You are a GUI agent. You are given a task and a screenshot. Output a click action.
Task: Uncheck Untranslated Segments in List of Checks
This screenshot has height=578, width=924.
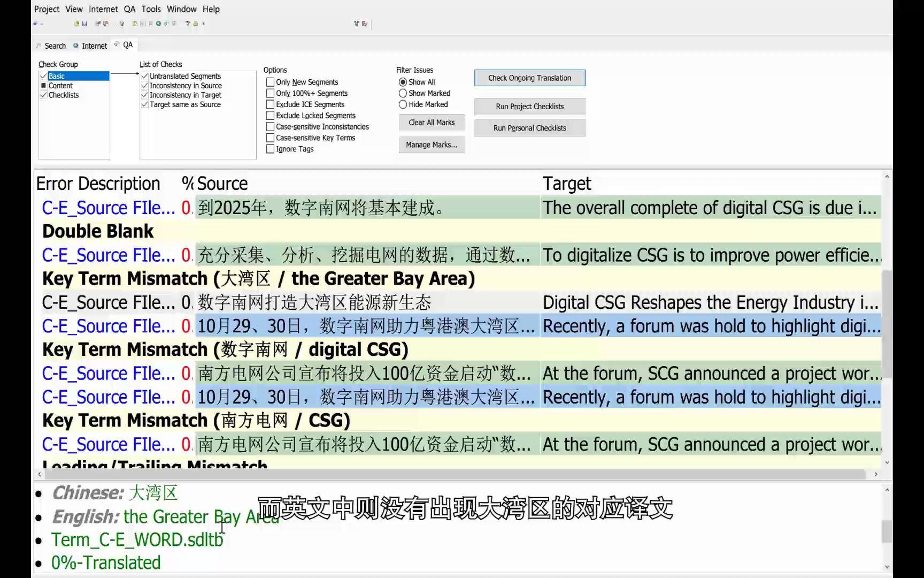pos(144,75)
